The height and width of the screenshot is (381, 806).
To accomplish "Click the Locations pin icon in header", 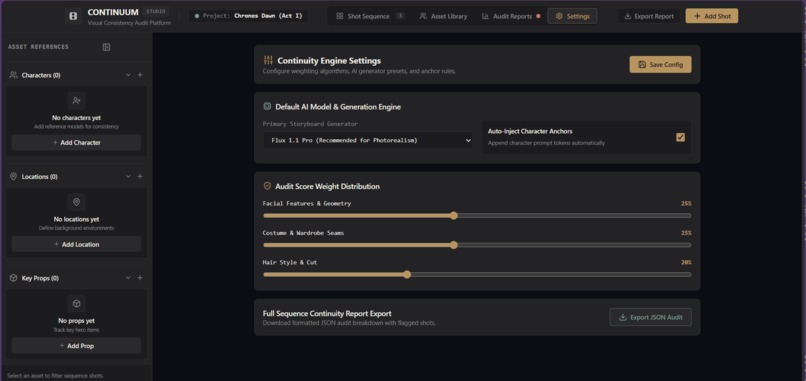I will tap(13, 176).
